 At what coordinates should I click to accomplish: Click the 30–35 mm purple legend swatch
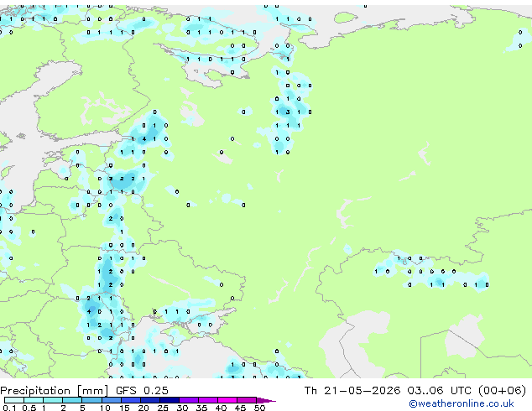pyautogui.click(x=188, y=400)
